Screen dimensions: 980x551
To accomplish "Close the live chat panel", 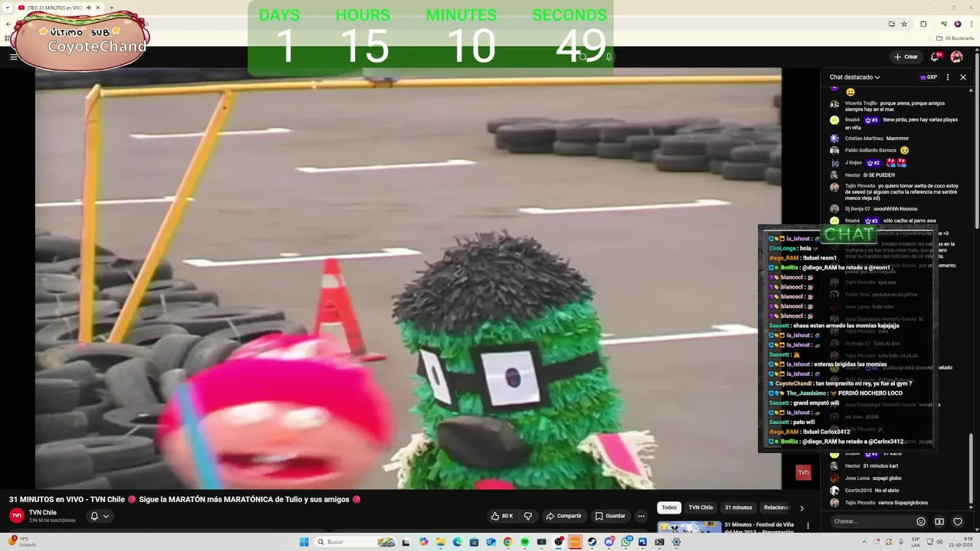I will [x=963, y=77].
